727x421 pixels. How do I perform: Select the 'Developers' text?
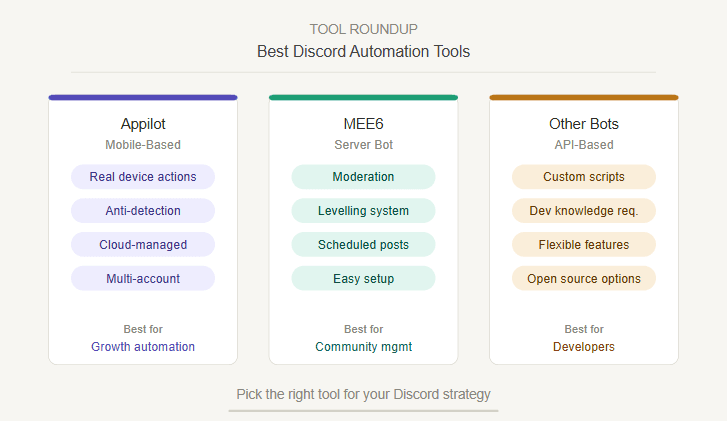coord(584,347)
